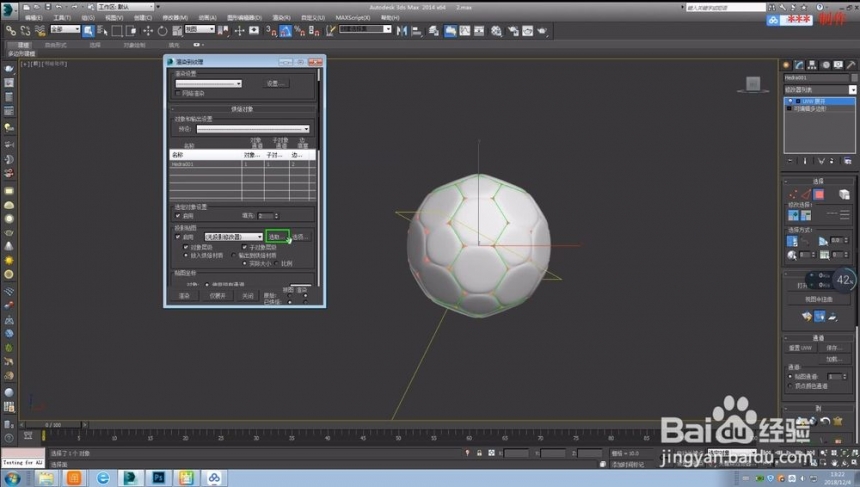Activate the Select Object tool
The height and width of the screenshot is (487, 860).
(88, 31)
